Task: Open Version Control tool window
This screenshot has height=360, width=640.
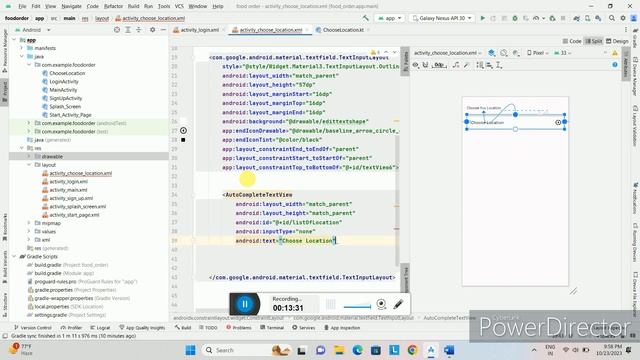Action: [33, 328]
